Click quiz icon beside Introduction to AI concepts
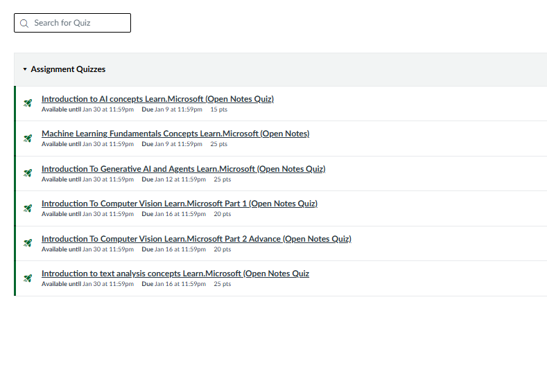The height and width of the screenshot is (392, 547). (28, 103)
